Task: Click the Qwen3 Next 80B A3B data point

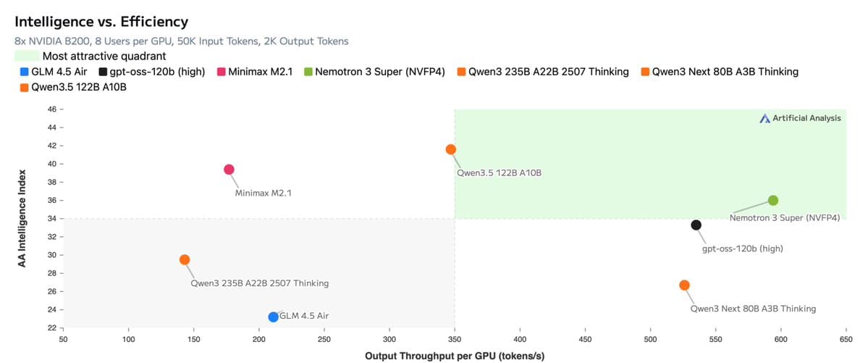Action: click(684, 285)
